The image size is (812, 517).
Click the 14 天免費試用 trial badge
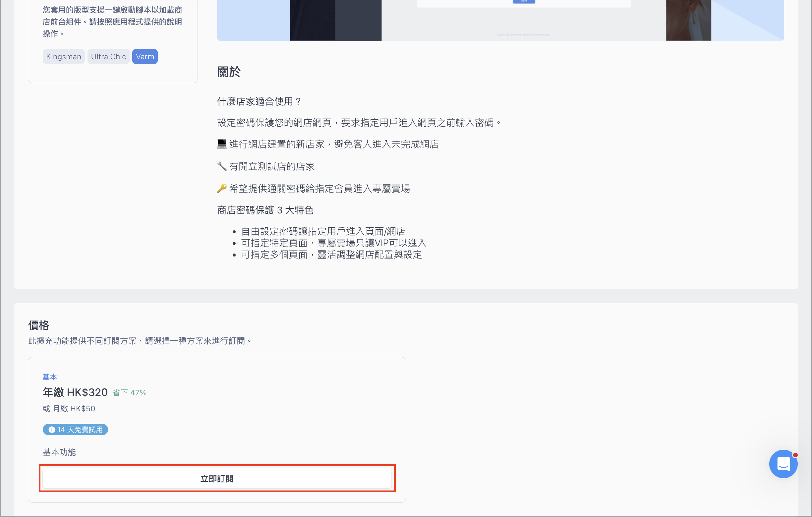click(75, 429)
